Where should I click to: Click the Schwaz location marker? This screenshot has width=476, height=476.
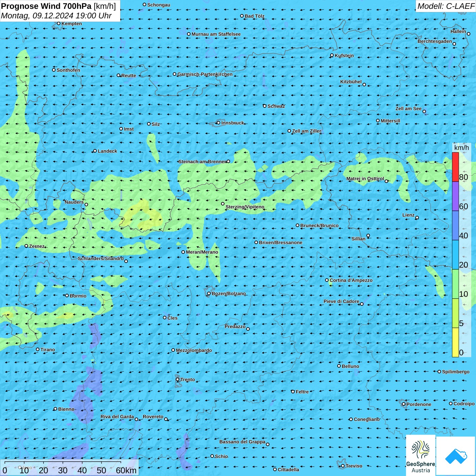coord(265,106)
